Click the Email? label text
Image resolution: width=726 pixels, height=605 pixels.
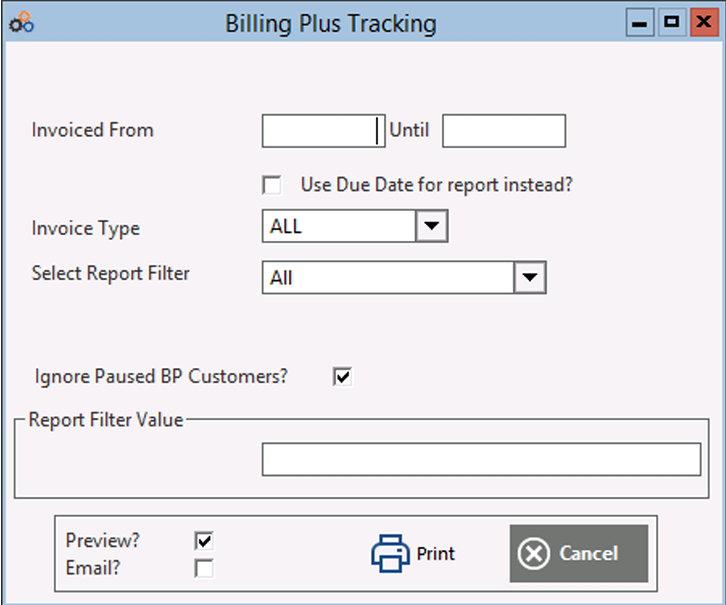(93, 568)
